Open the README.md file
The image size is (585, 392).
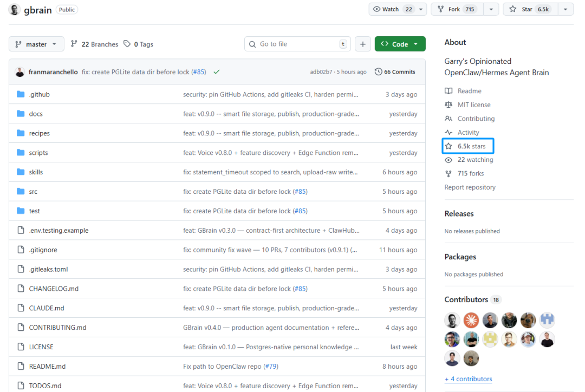coord(47,367)
